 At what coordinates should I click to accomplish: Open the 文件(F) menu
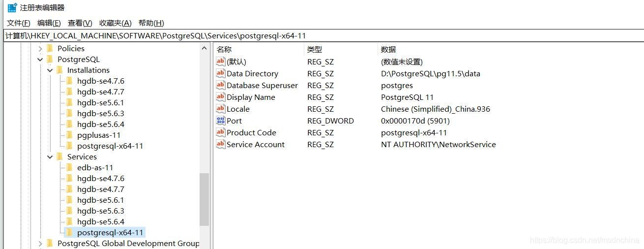click(19, 23)
